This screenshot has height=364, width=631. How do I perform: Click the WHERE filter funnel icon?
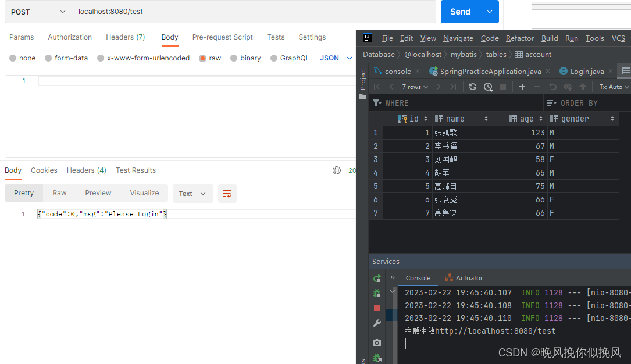click(x=377, y=103)
